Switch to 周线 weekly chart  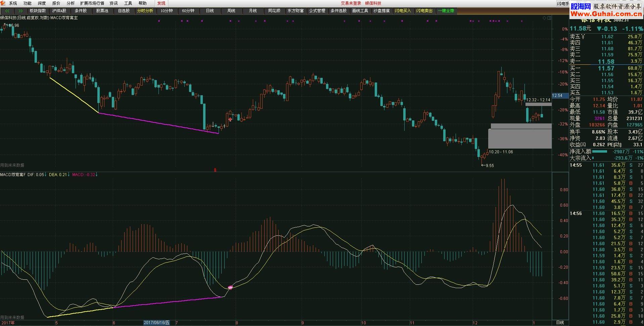(x=231, y=11)
